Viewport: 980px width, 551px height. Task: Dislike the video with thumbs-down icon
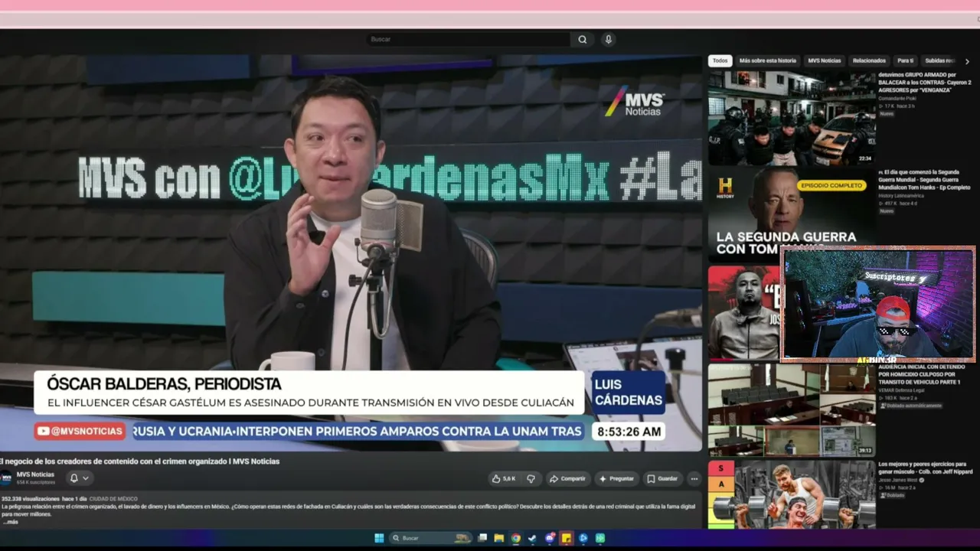(x=531, y=478)
